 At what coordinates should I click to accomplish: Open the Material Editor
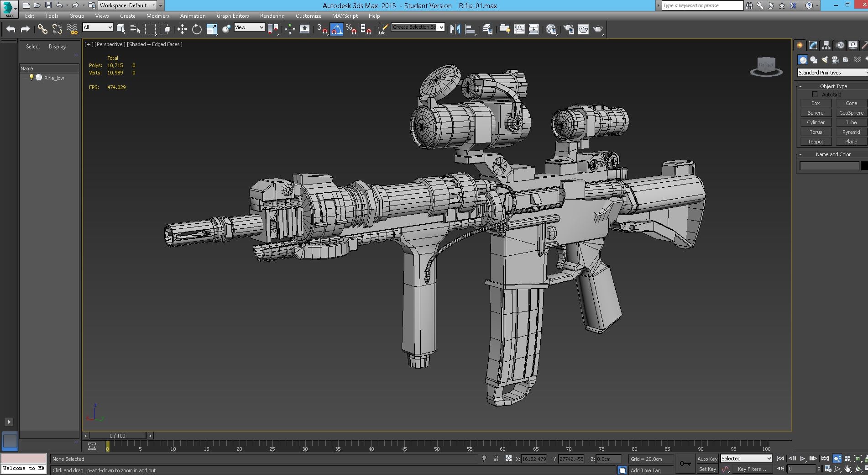click(x=551, y=29)
